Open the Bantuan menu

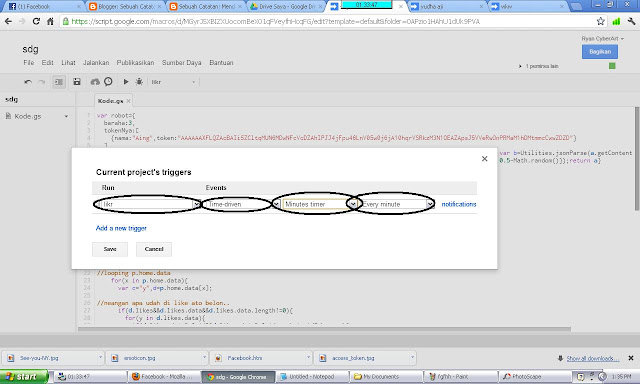tap(221, 63)
